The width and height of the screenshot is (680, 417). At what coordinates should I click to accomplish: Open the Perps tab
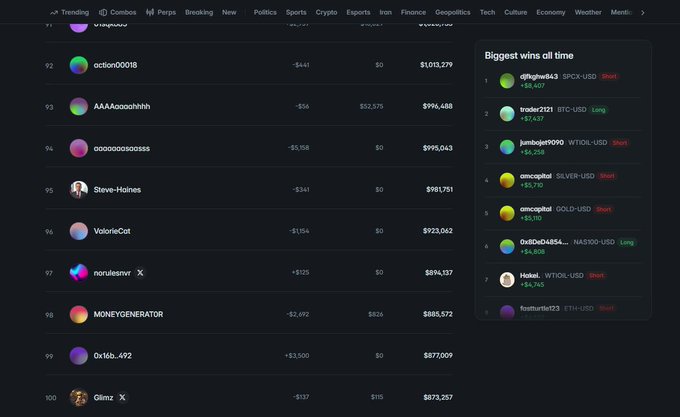[161, 12]
